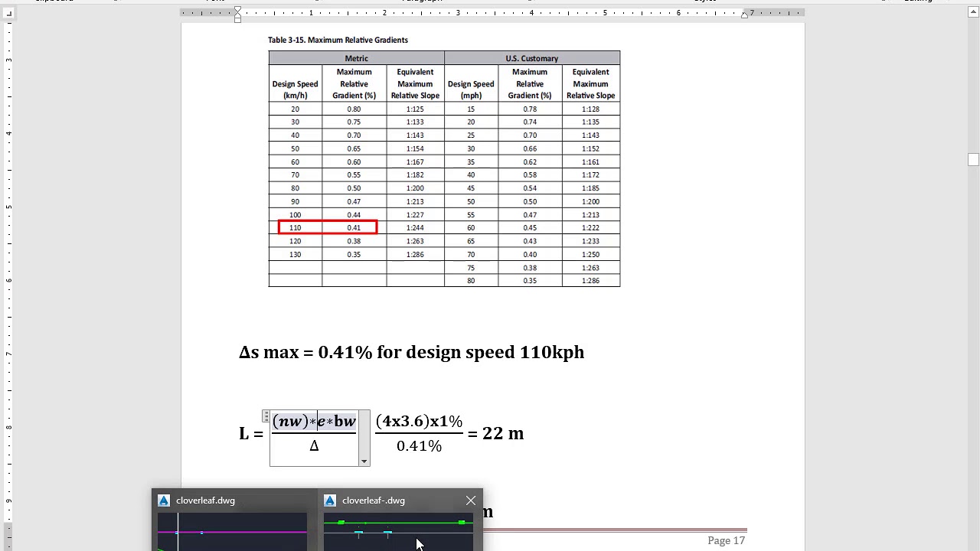Click the AutoCAD icon beside cloverleaf-.dwg
Viewport: 980px width, 551px height.
click(x=330, y=500)
